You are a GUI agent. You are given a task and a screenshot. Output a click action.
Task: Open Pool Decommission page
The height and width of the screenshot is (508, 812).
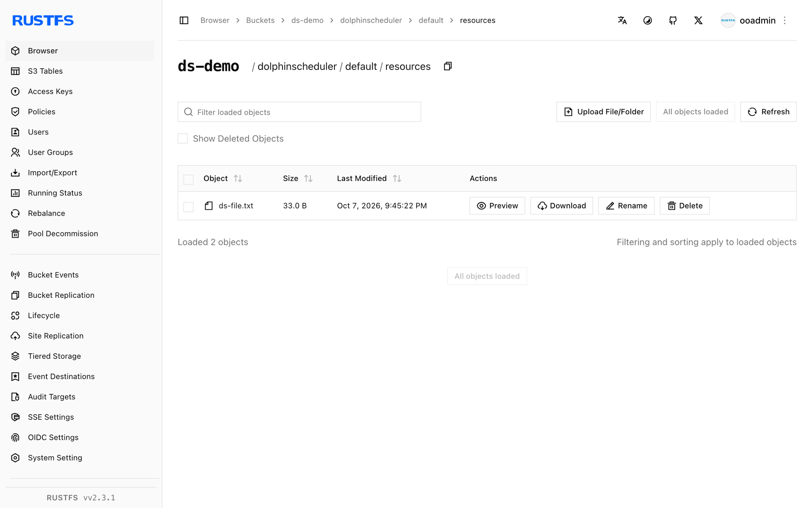pyautogui.click(x=80, y=234)
